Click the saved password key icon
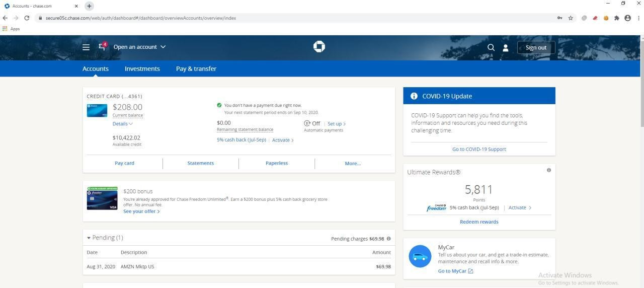 tap(559, 18)
